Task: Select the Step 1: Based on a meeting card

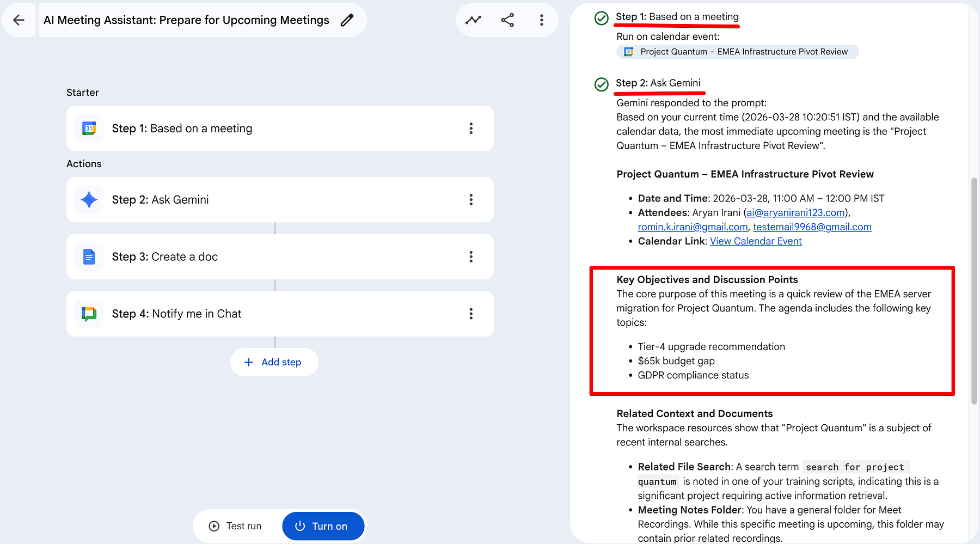Action: tap(280, 129)
